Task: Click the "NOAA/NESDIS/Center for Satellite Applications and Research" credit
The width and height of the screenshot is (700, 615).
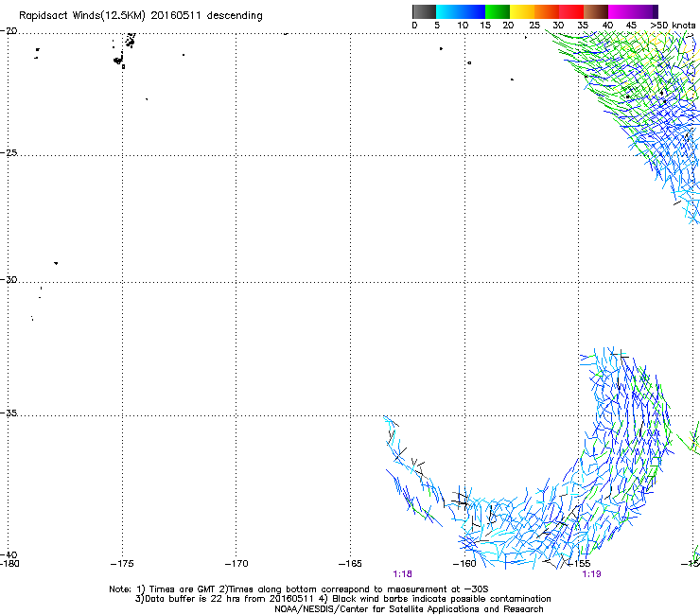Action: click(x=409, y=609)
